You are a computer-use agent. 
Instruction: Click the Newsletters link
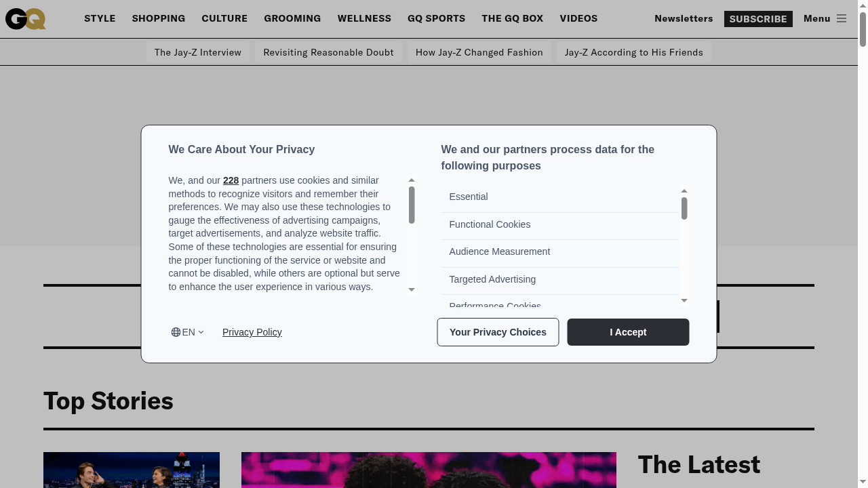684,19
